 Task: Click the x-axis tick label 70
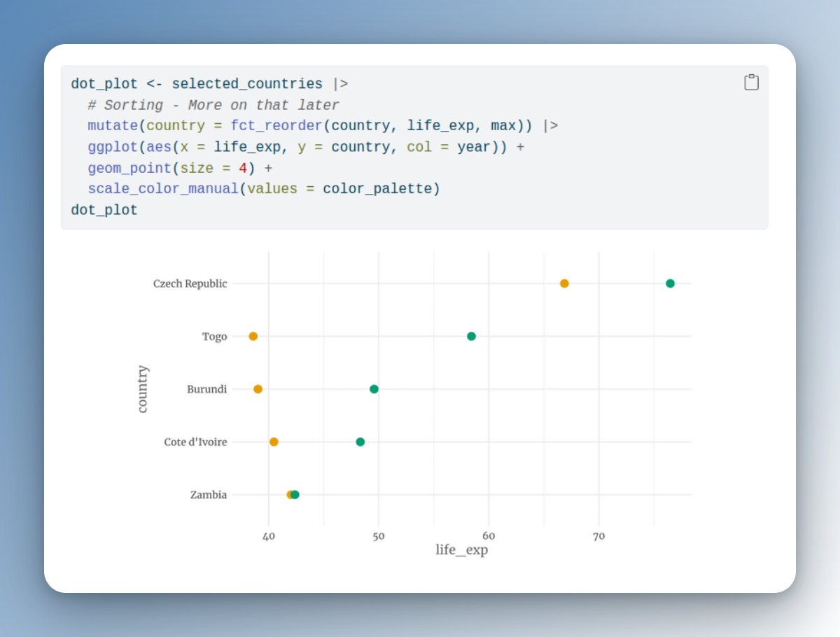(598, 536)
